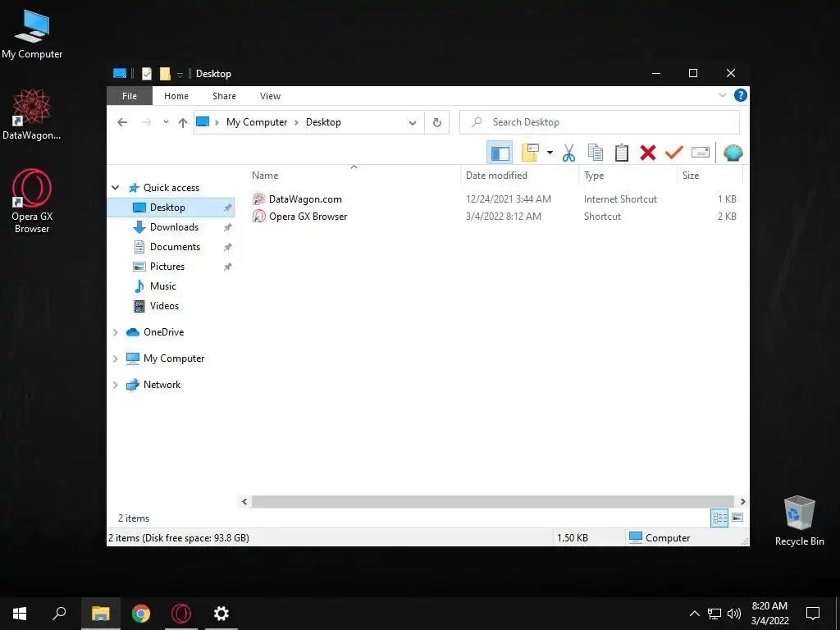Open the recent locations dropdown
Screen dimensions: 840x630
point(166,122)
